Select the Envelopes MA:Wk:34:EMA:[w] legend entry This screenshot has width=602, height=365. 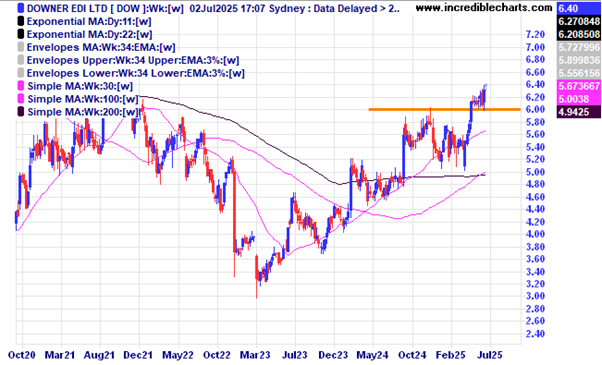pos(101,48)
